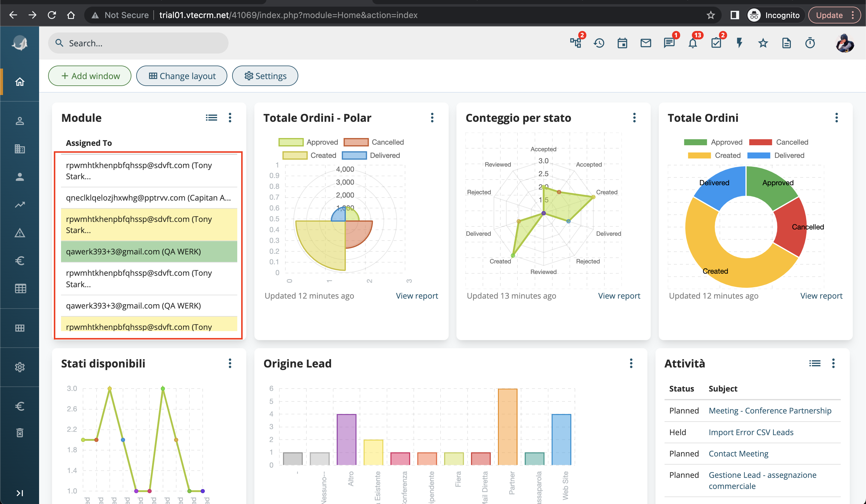The width and height of the screenshot is (866, 504).
Task: Click into the Search field
Action: 138,43
